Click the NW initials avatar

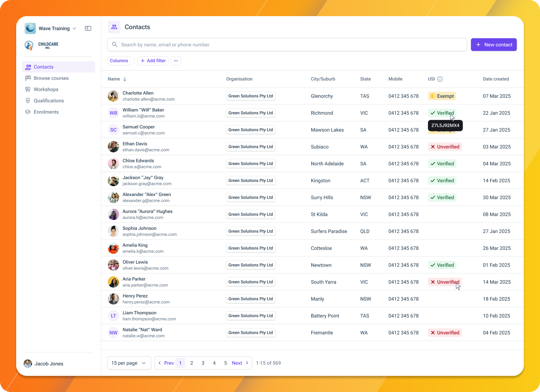pyautogui.click(x=113, y=333)
